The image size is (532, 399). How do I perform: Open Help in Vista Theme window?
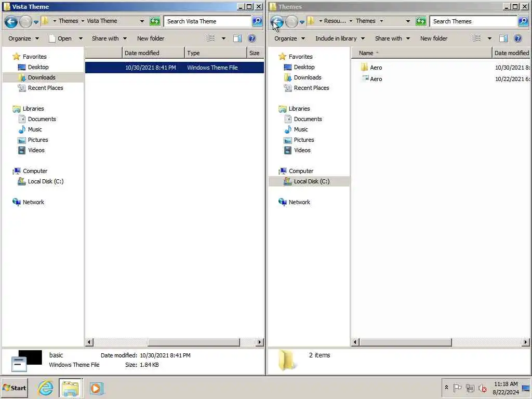252,38
